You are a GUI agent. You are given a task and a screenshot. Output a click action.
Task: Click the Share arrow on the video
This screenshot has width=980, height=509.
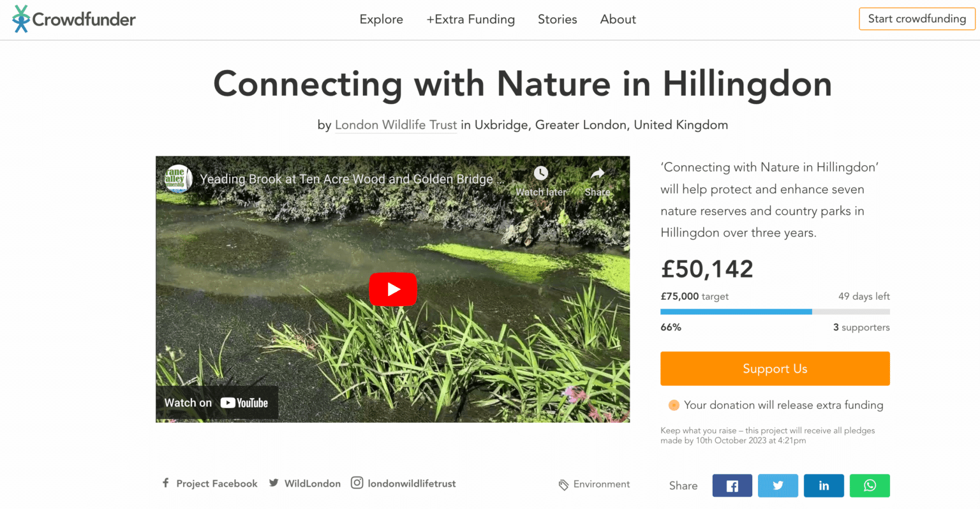pyautogui.click(x=597, y=173)
